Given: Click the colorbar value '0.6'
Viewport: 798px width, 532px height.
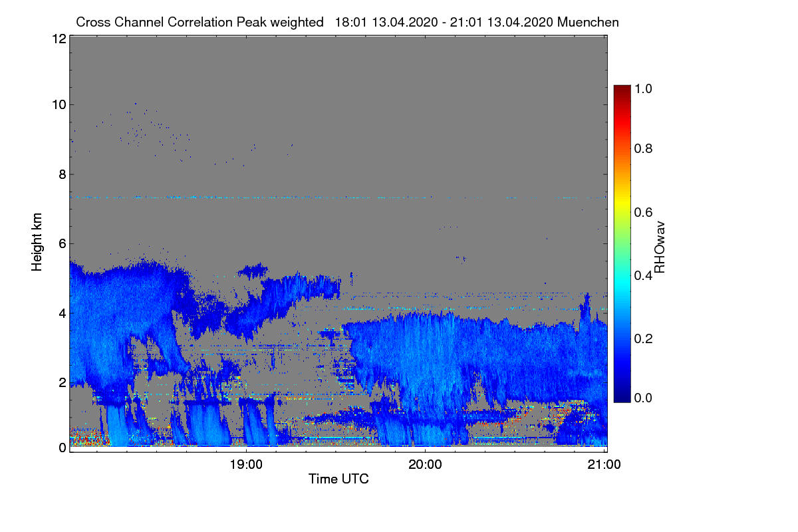Looking at the screenshot, I should (642, 212).
